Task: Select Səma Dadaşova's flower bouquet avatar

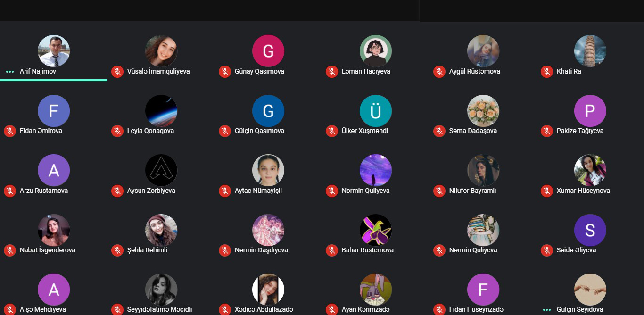Action: (483, 111)
